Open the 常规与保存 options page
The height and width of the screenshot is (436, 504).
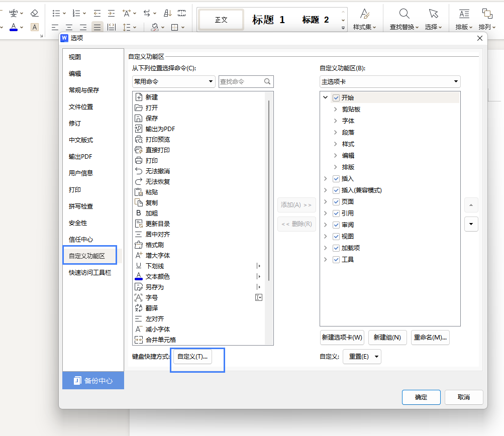84,90
